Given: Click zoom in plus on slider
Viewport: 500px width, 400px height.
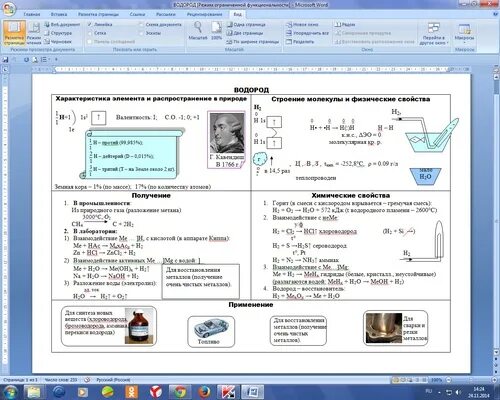Looking at the screenshot, I should 494,380.
